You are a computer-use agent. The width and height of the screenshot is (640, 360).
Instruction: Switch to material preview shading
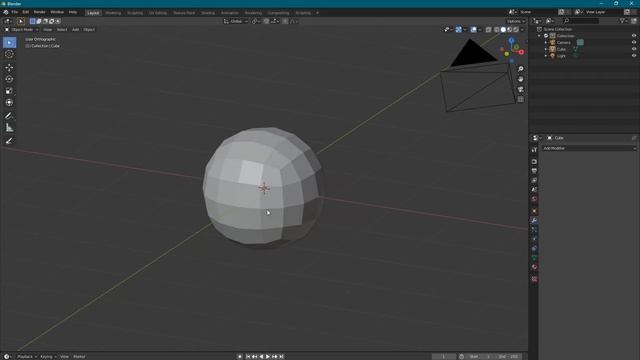[x=510, y=30]
